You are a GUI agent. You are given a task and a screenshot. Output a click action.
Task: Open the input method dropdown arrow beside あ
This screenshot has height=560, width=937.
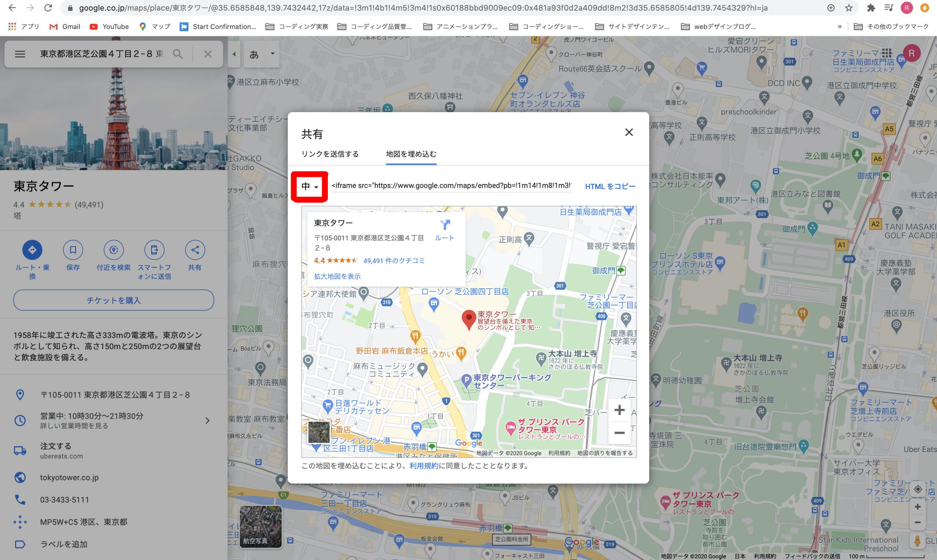[272, 53]
